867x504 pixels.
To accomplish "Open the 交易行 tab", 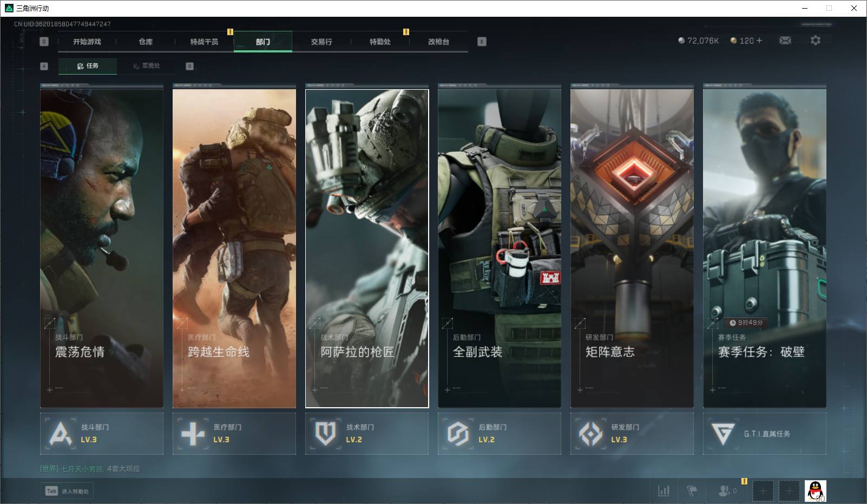I will [321, 42].
